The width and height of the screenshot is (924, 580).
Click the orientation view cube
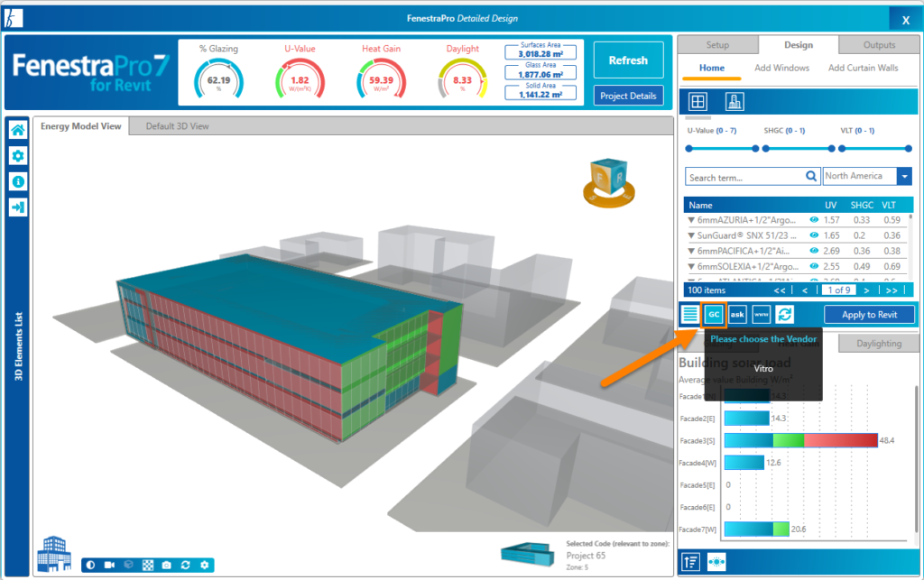(x=609, y=182)
